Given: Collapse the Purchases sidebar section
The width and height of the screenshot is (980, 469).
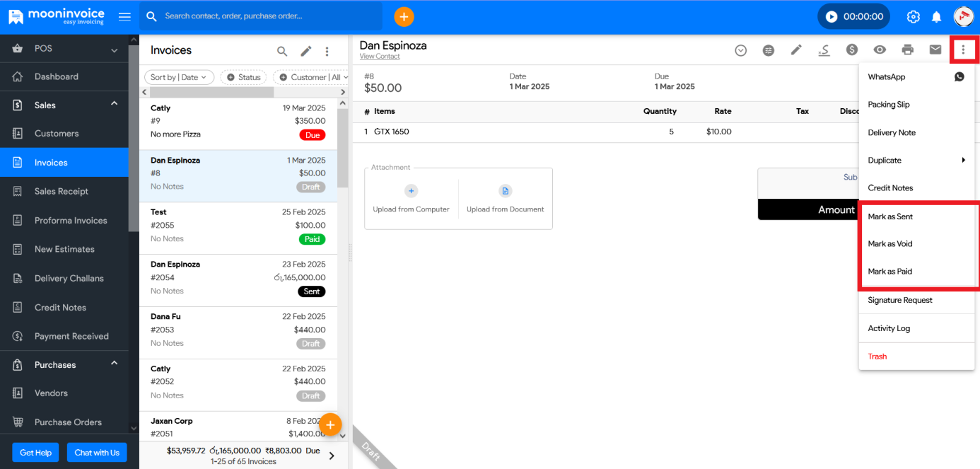Looking at the screenshot, I should (x=64, y=364).
